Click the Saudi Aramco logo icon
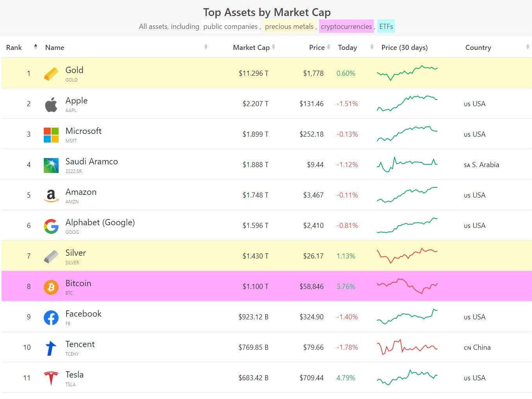The image size is (532, 399). click(51, 165)
